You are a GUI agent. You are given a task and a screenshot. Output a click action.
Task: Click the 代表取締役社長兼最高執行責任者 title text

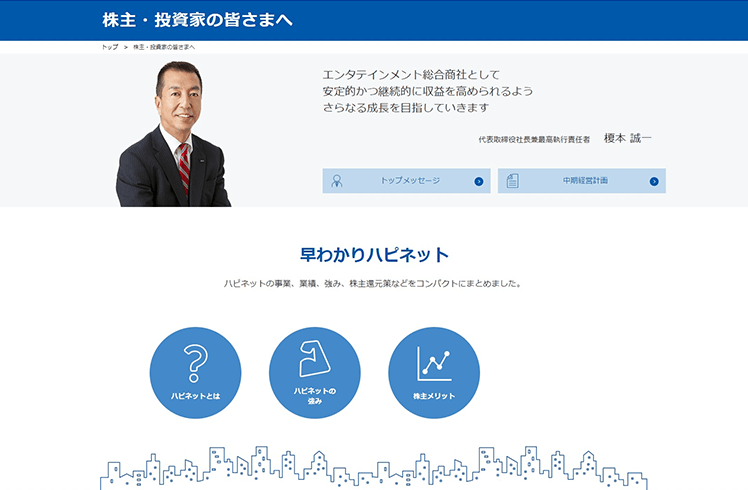point(534,139)
